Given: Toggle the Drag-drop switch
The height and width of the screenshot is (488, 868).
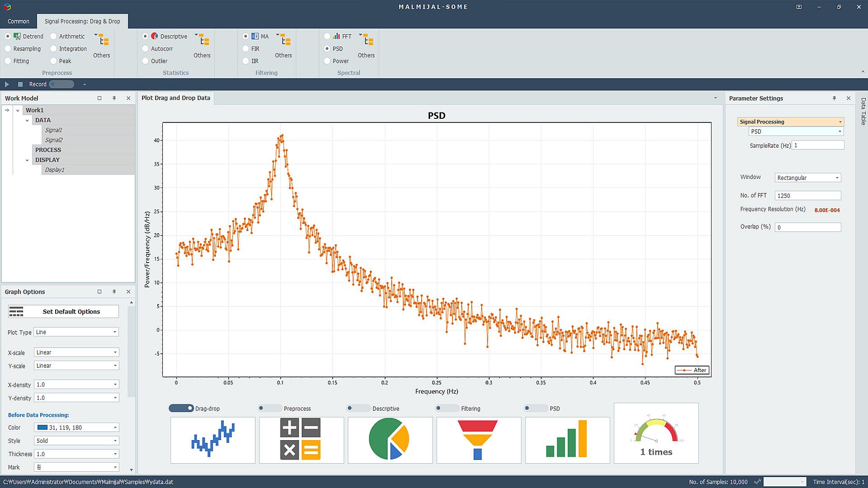Looking at the screenshot, I should point(181,408).
